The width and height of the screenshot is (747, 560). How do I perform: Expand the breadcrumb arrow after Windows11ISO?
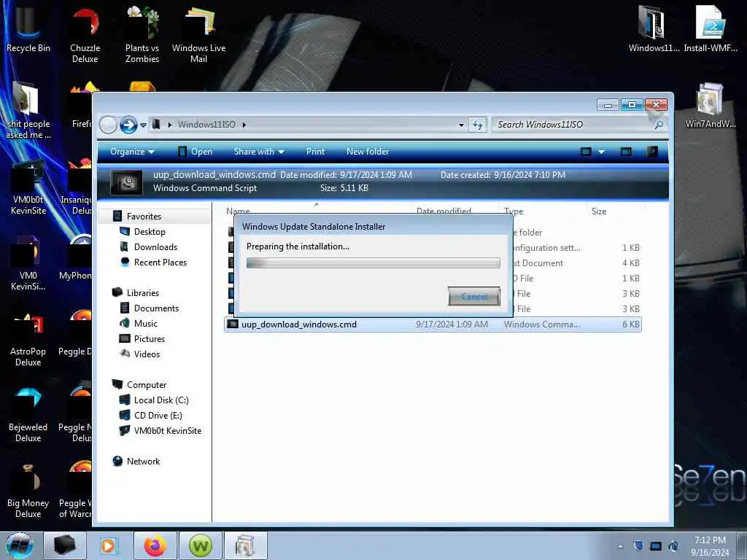(244, 125)
